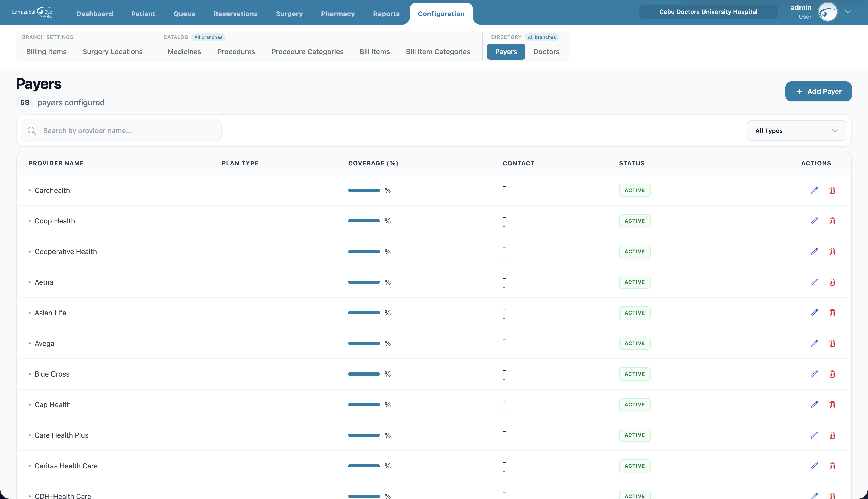Edit the Coop Health payer
Image resolution: width=868 pixels, height=499 pixels.
pyautogui.click(x=814, y=221)
